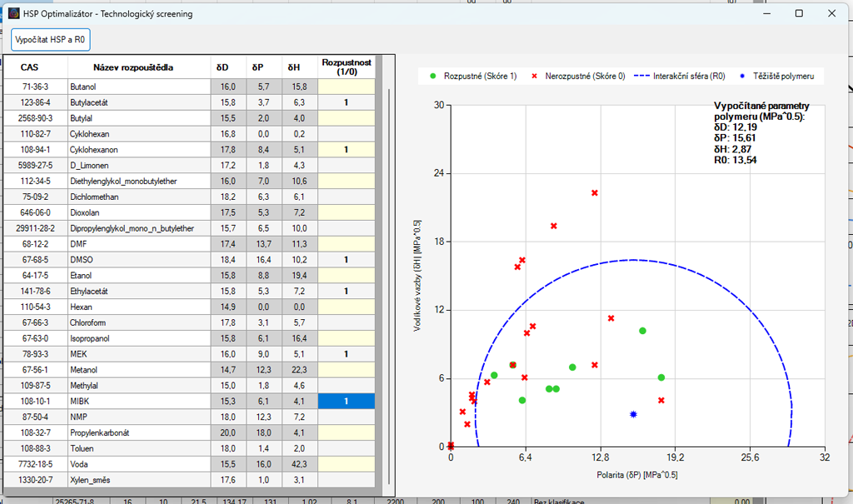Select the Rozpustnost cell for Xylen_směs
The height and width of the screenshot is (504, 853).
coord(347,481)
